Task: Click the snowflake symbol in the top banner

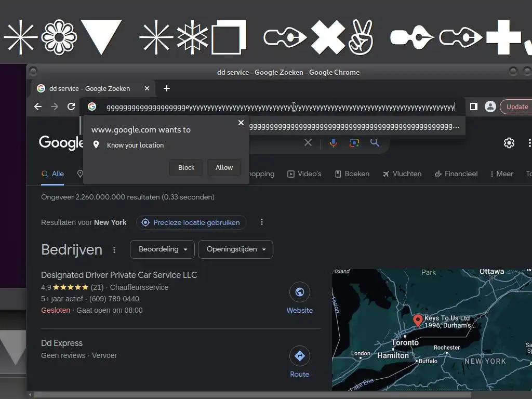Action: tap(192, 37)
